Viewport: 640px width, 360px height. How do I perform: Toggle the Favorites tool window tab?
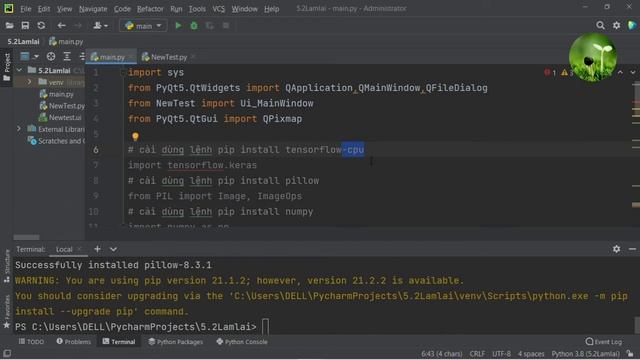coord(7,312)
